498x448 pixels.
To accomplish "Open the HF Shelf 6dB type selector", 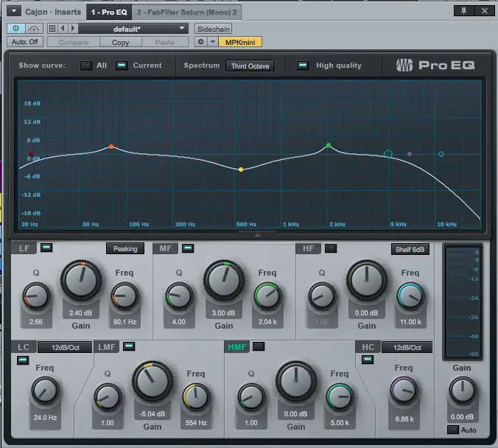I will coord(410,249).
